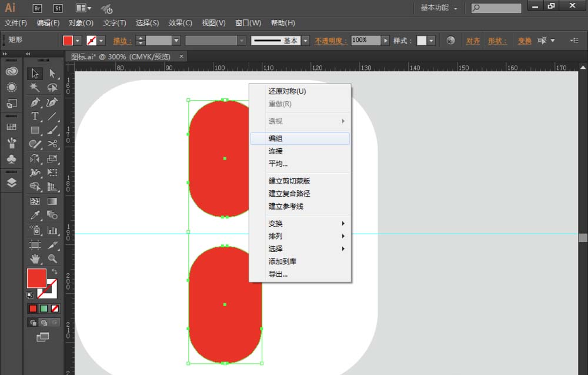
Task: Select the Line Segment tool
Action: click(52, 116)
